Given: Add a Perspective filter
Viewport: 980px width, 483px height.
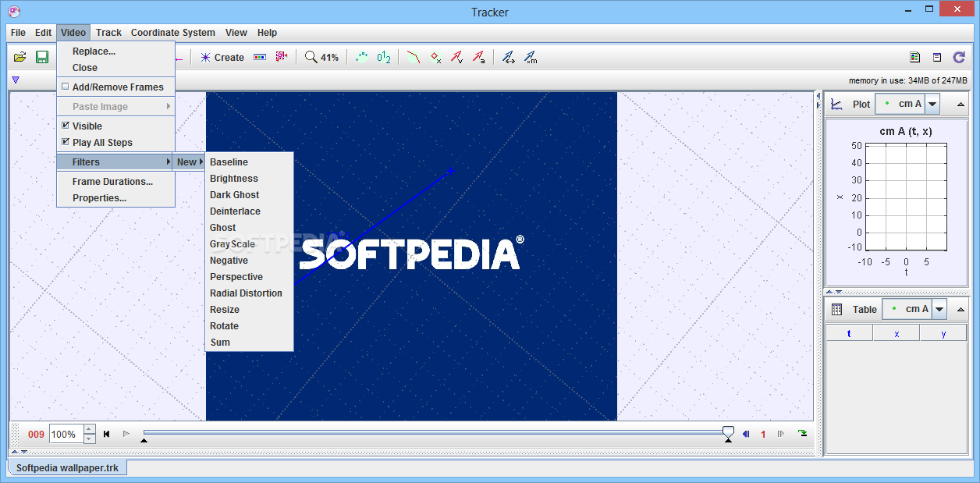Looking at the screenshot, I should 249,276.
